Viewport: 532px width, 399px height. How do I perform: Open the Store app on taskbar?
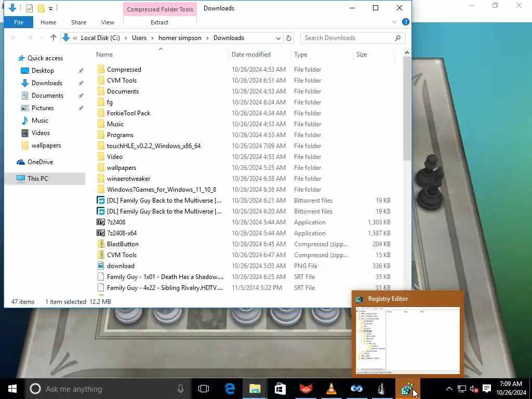click(280, 389)
